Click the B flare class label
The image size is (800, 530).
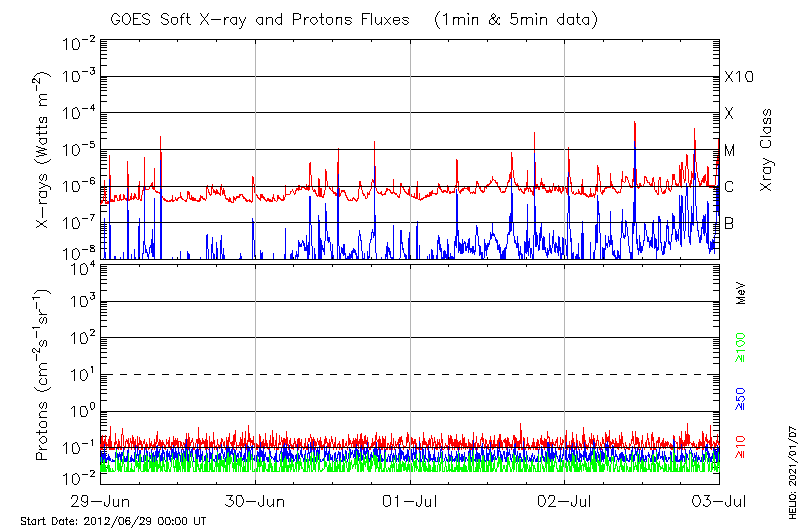729,223
